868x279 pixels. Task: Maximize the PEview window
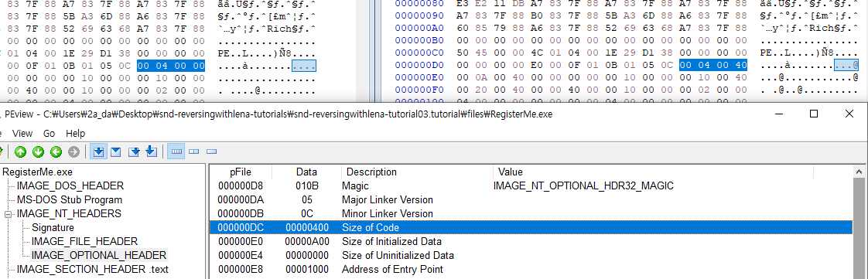[x=814, y=114]
